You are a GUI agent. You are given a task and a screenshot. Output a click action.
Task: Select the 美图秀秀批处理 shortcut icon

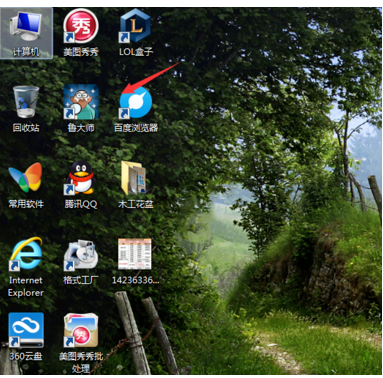coord(81,330)
